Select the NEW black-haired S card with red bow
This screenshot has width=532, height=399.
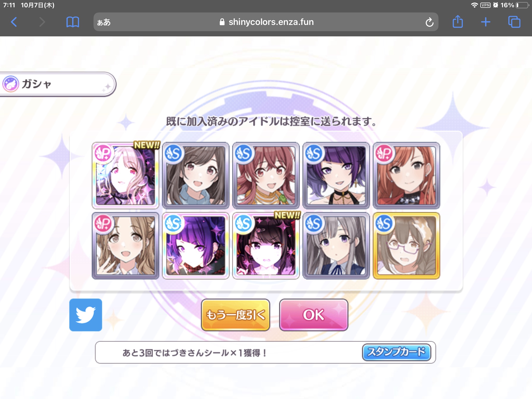click(x=266, y=246)
